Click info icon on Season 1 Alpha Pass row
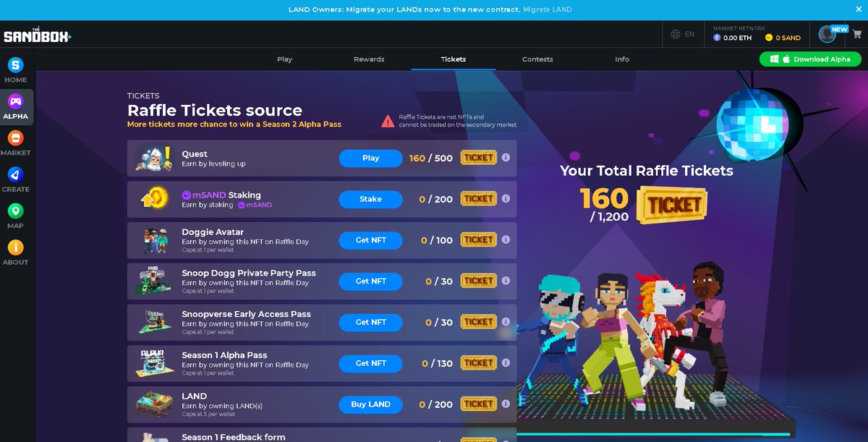 [506, 363]
